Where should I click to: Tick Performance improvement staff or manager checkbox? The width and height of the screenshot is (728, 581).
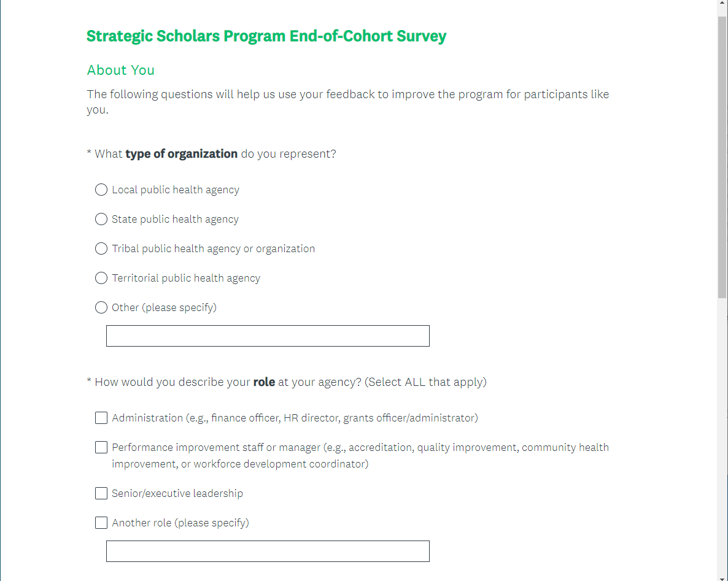[101, 447]
